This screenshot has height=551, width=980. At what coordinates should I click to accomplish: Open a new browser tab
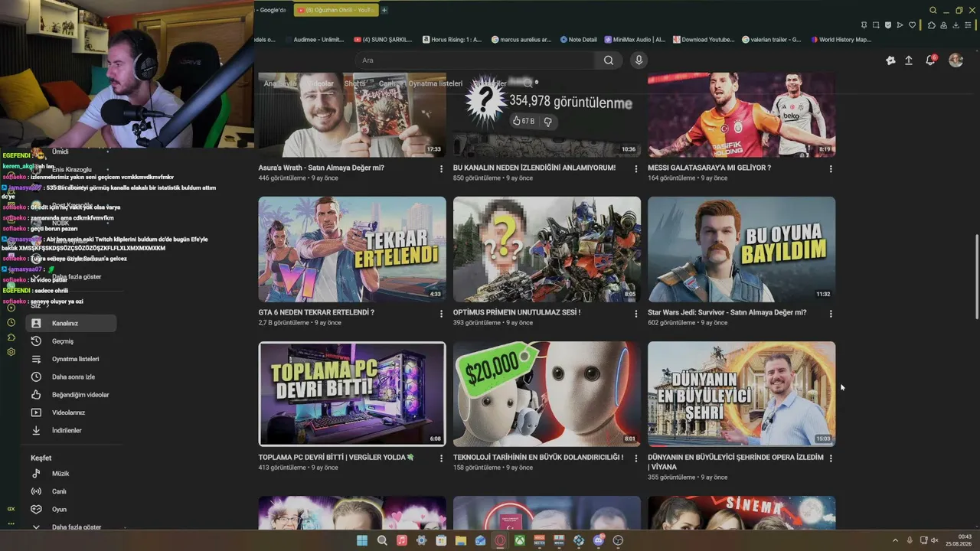pyautogui.click(x=384, y=10)
